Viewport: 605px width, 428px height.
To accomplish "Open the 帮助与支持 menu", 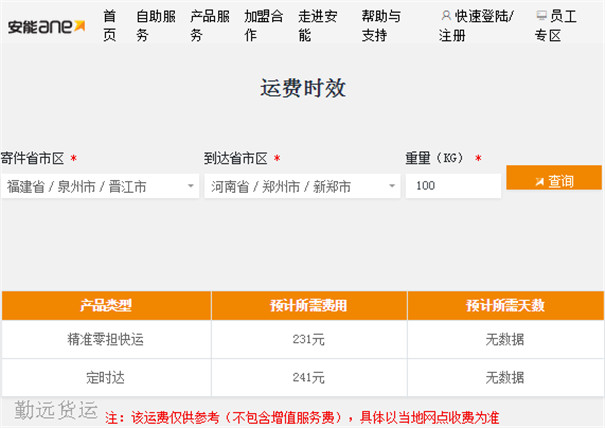I will point(381,26).
